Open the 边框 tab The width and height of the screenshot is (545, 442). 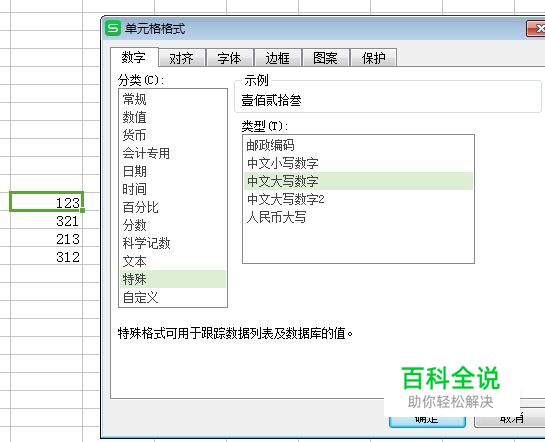(x=277, y=58)
